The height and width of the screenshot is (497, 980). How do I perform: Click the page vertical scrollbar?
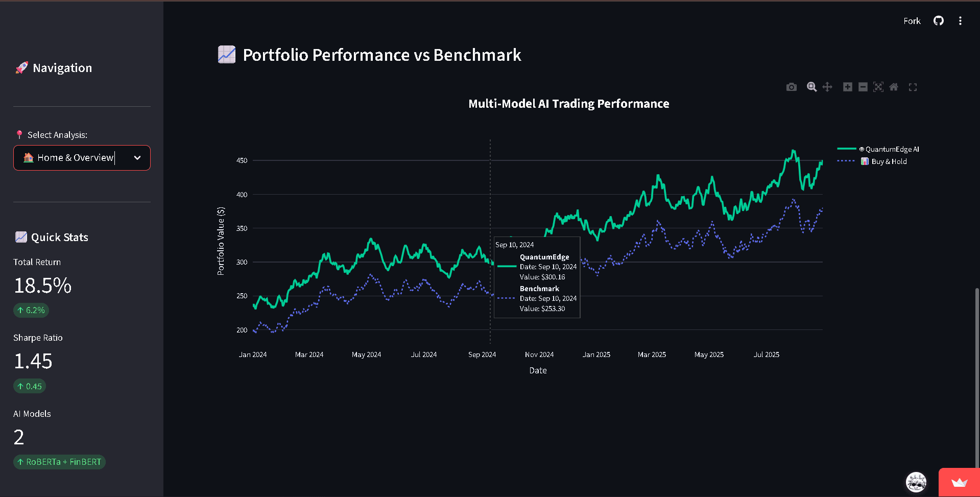977,378
